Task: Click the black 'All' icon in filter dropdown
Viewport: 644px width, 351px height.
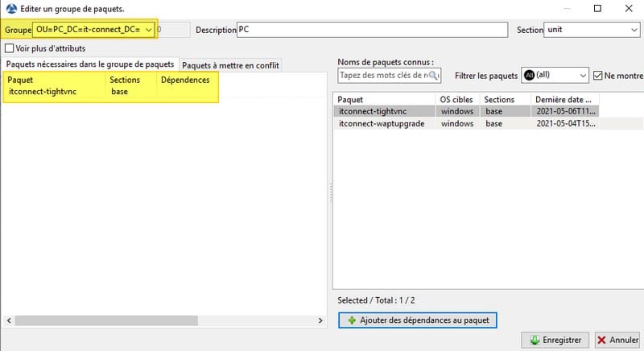Action: point(529,75)
